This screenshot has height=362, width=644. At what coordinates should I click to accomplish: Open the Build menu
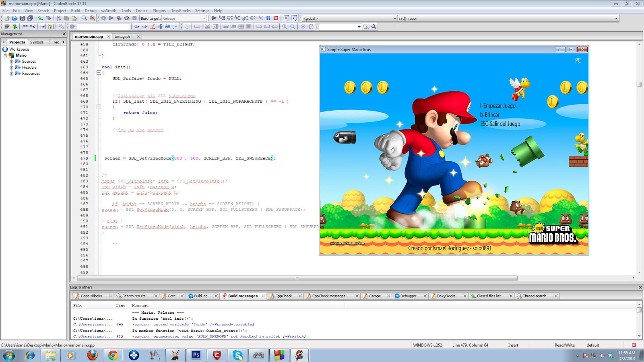tap(76, 11)
